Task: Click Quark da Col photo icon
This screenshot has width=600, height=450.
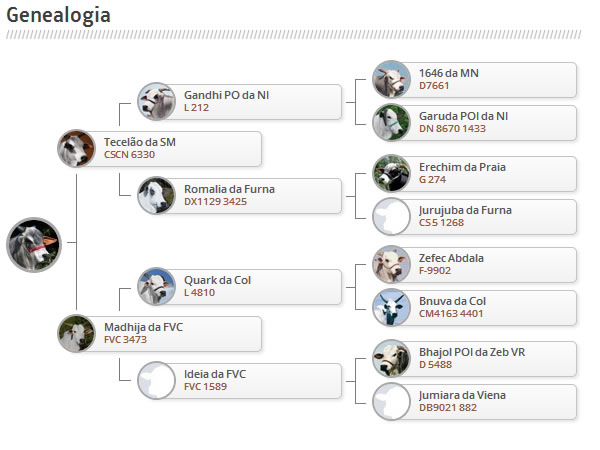Action: tap(156, 286)
